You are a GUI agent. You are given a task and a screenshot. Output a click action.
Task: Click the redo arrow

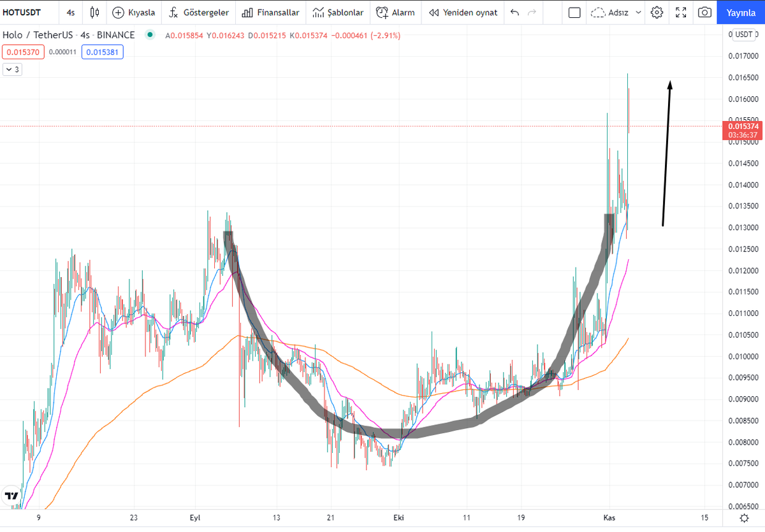(532, 12)
